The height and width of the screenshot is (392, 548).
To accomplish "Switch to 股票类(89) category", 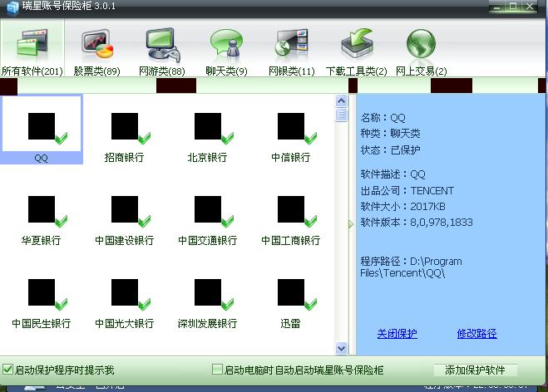I will click(x=96, y=52).
